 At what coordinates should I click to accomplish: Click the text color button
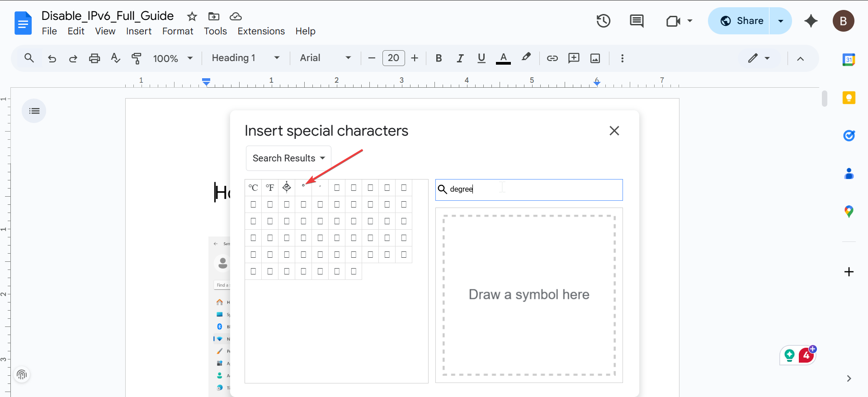pyautogui.click(x=503, y=58)
